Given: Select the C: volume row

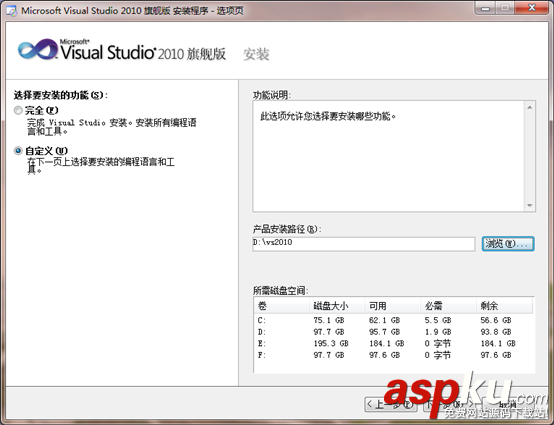Looking at the screenshot, I should point(394,320).
